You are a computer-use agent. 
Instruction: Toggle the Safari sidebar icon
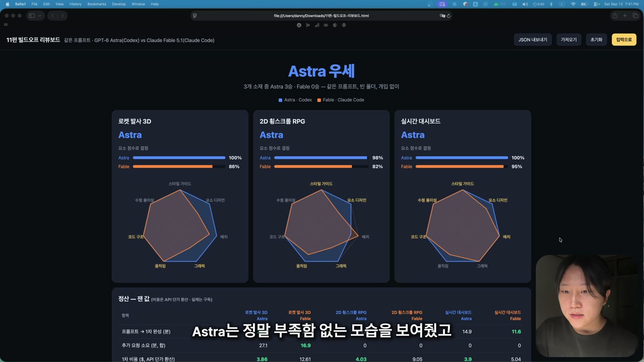pyautogui.click(x=32, y=16)
